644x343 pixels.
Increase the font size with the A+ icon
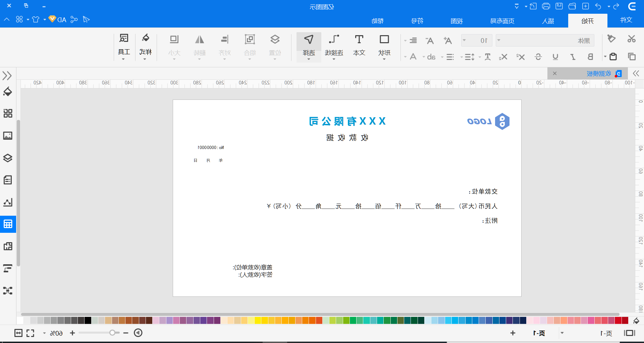coord(447,41)
